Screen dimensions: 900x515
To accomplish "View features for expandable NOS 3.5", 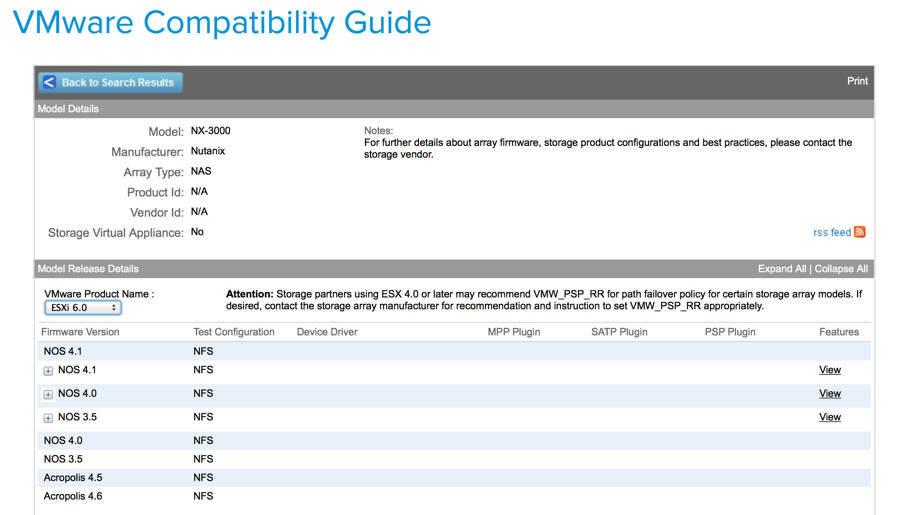I will tap(829, 417).
